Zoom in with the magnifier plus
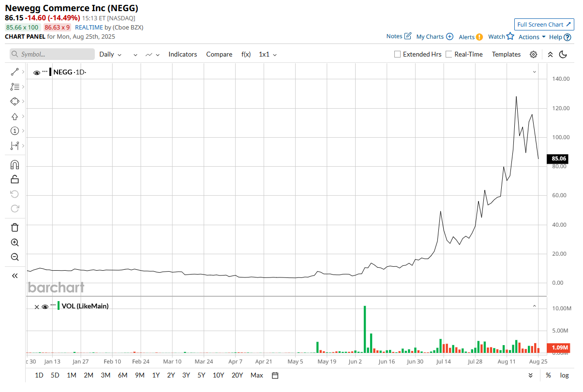 pyautogui.click(x=15, y=242)
